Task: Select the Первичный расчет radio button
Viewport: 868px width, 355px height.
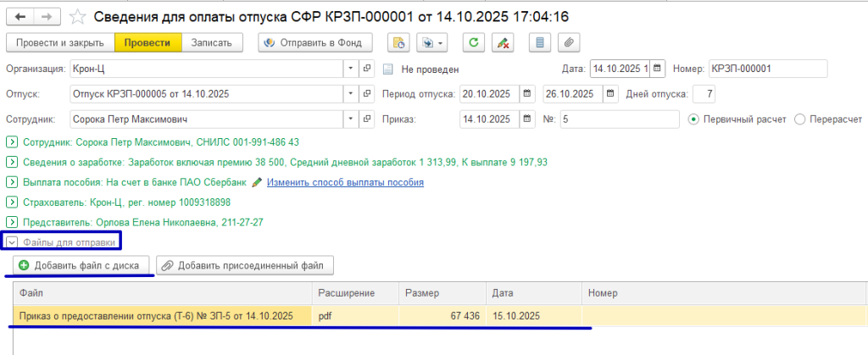Action: point(695,119)
